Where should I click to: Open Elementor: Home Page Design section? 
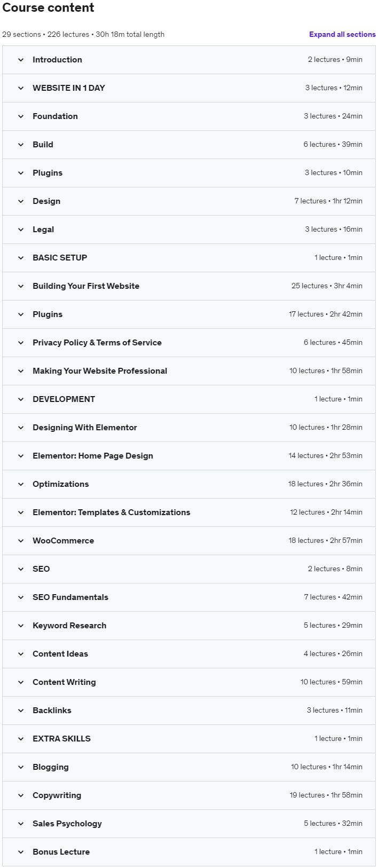click(x=92, y=456)
